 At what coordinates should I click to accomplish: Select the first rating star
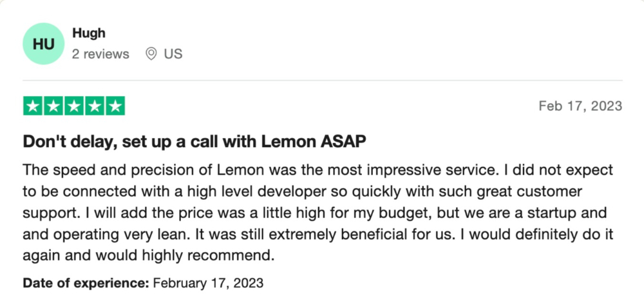[x=33, y=106]
